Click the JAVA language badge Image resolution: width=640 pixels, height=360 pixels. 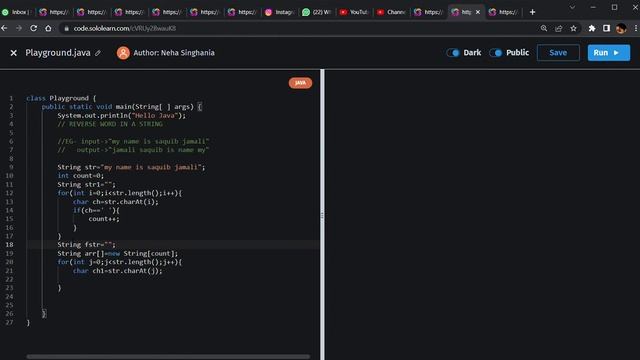pyautogui.click(x=300, y=83)
